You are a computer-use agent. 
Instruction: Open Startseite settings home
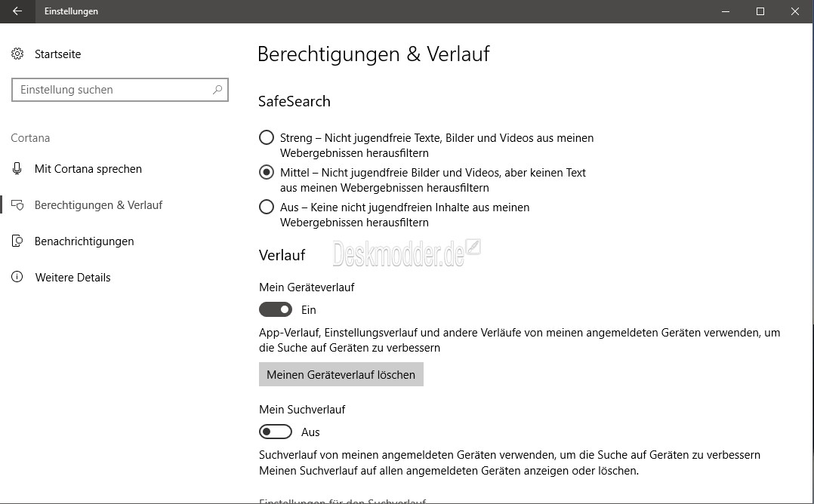[x=57, y=54]
